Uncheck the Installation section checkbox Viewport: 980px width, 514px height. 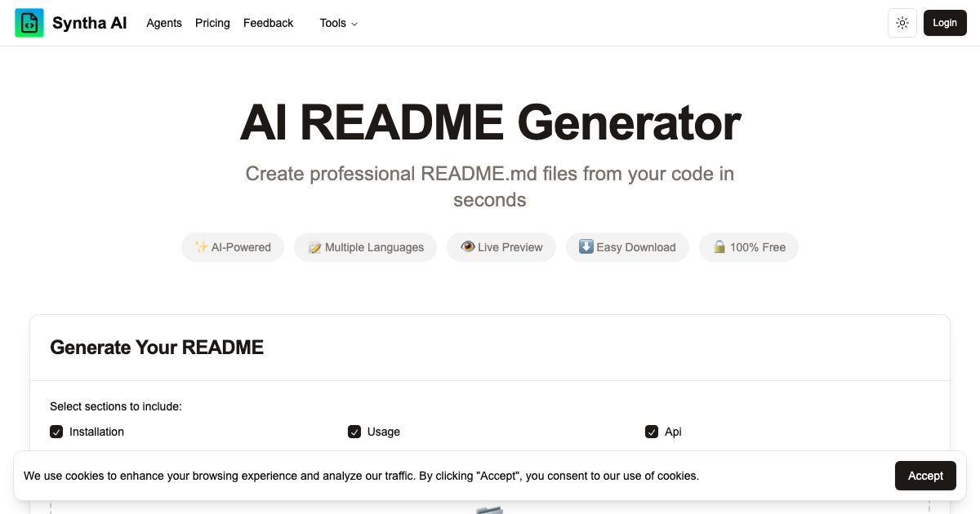click(x=56, y=432)
